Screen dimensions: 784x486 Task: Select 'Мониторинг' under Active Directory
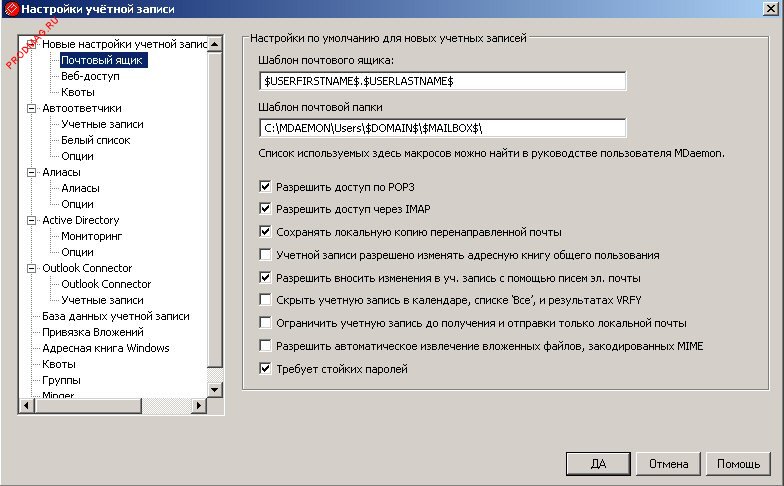(91, 236)
